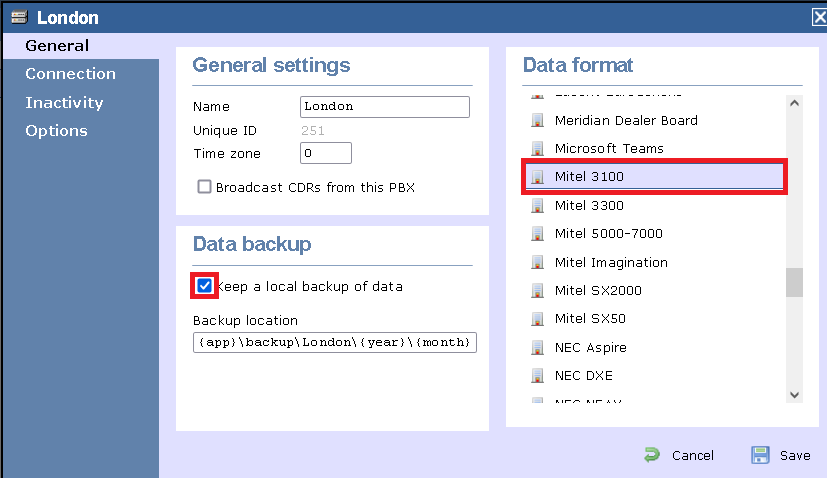Screen dimensions: 827x478
Task: Switch to the Connection tab
Action: click(x=71, y=74)
